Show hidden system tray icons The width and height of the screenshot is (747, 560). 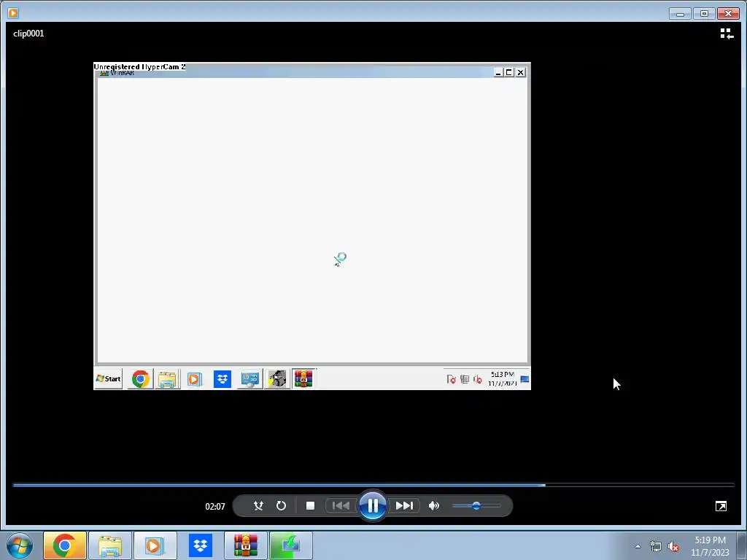click(x=638, y=546)
